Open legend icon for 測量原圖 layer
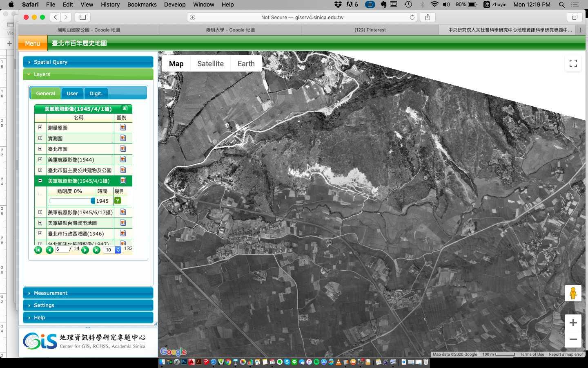Viewport: 588px width, 368px height. [x=123, y=128]
